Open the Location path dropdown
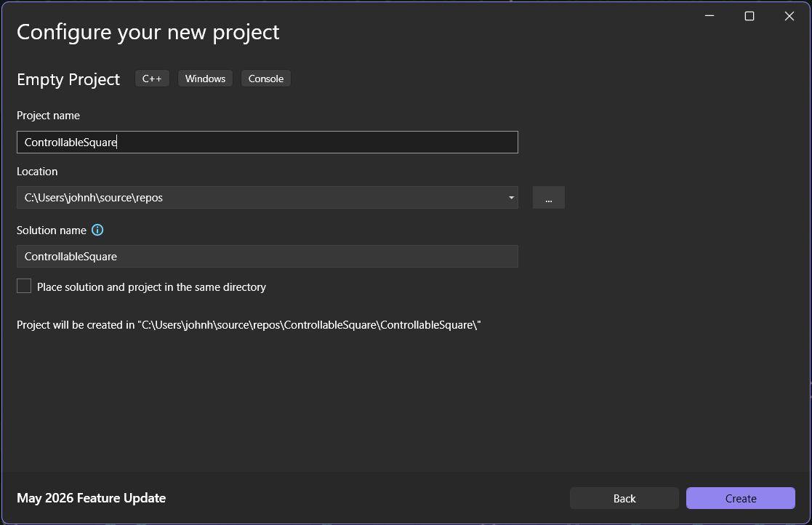 click(511, 197)
